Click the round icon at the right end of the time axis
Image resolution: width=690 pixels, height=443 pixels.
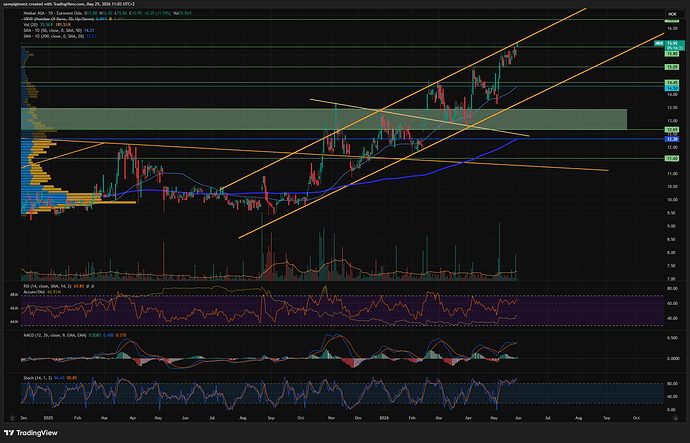tap(675, 418)
